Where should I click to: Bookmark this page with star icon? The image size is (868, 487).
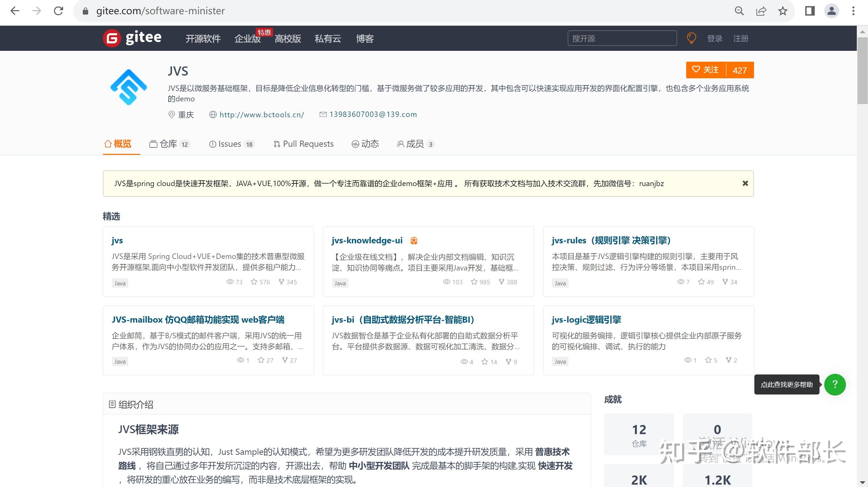pyautogui.click(x=783, y=11)
